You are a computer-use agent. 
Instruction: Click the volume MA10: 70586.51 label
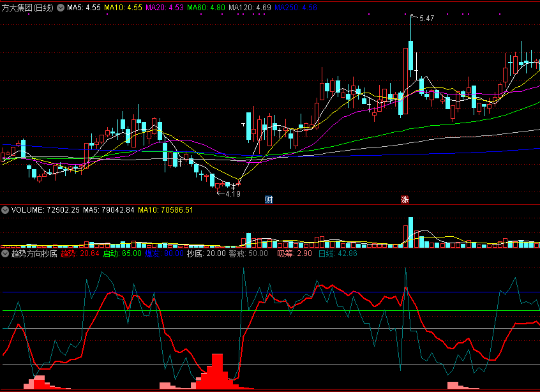pyautogui.click(x=165, y=210)
